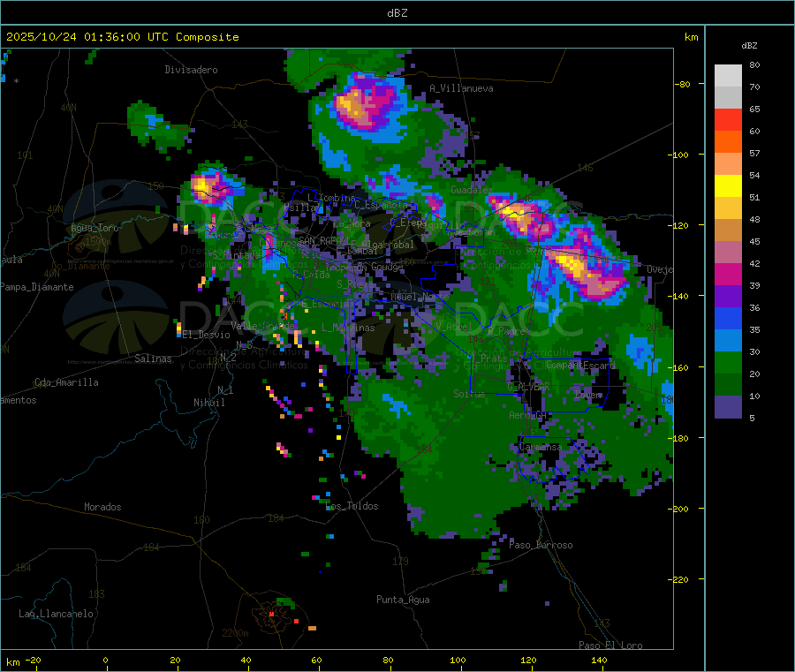Screen dimensions: 795x672
Task: Select the yellow 51-54 dBZ legend swatch
Action: coord(728,186)
